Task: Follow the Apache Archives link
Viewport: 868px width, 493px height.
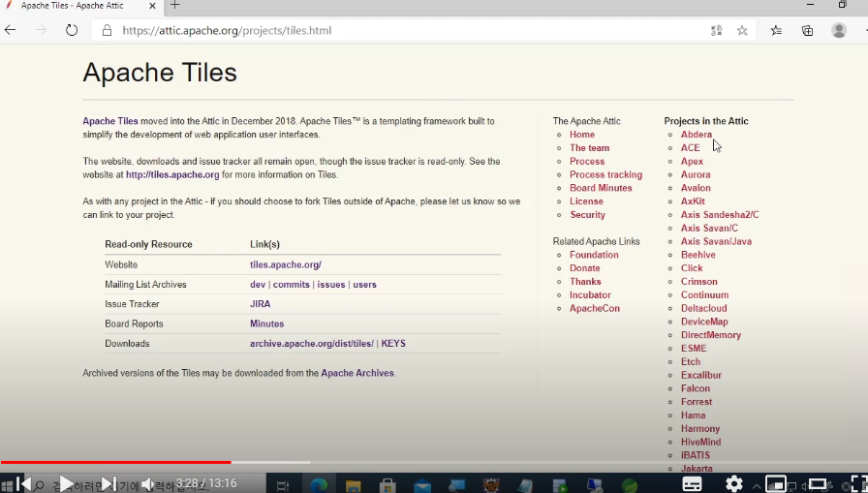Action: tap(357, 373)
